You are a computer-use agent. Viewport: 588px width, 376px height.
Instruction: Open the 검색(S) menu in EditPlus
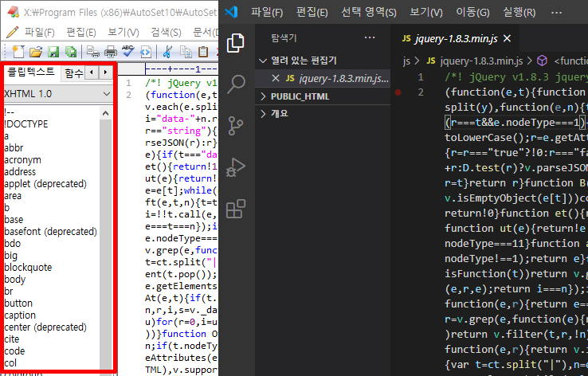pos(167,32)
